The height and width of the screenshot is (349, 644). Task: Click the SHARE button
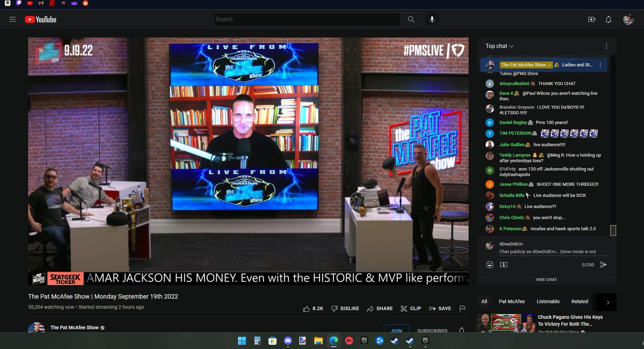tap(380, 309)
